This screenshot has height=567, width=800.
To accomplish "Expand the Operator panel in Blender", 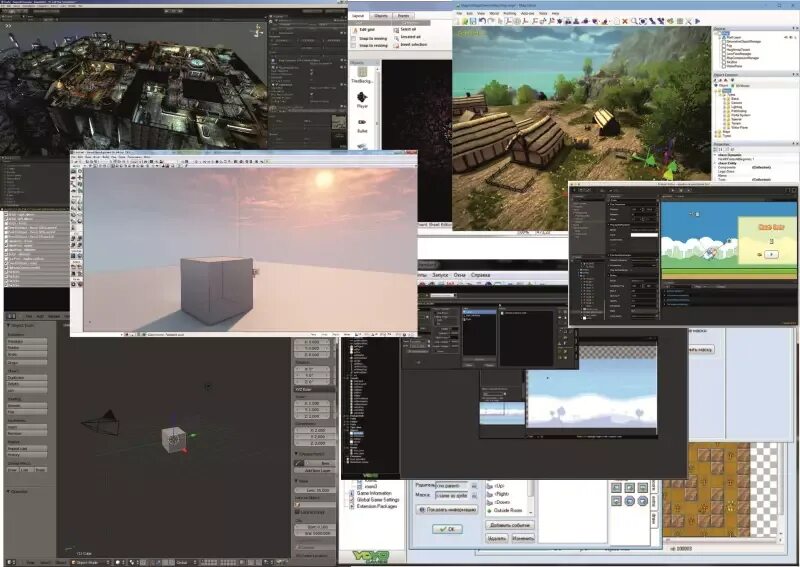I will pyautogui.click(x=9, y=491).
